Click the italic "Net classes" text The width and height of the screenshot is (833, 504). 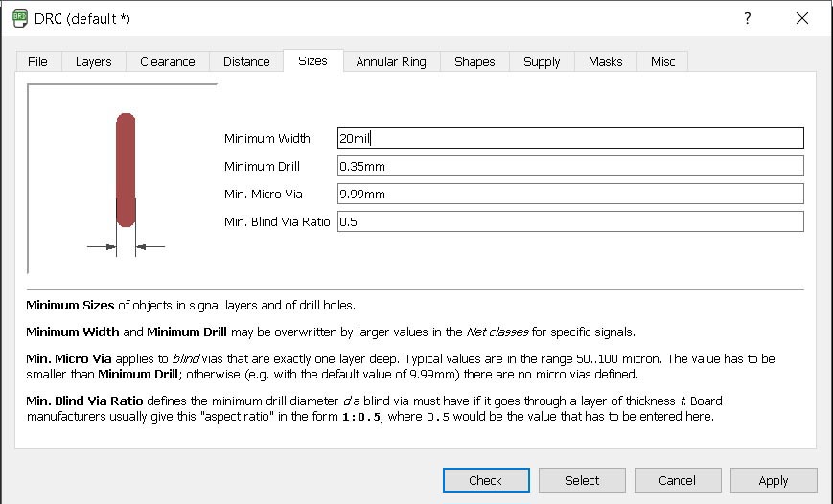point(497,332)
